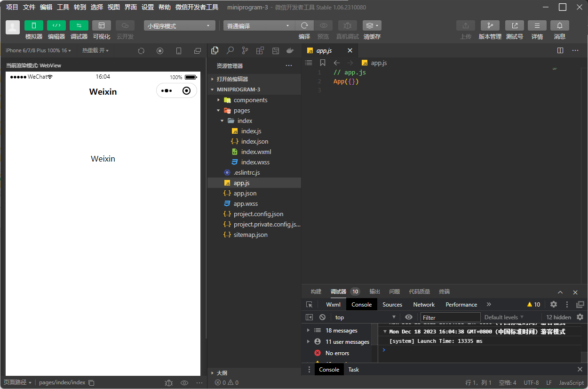Click the simulator stop icon
Viewport: 588px width, 389px height.
click(x=160, y=51)
